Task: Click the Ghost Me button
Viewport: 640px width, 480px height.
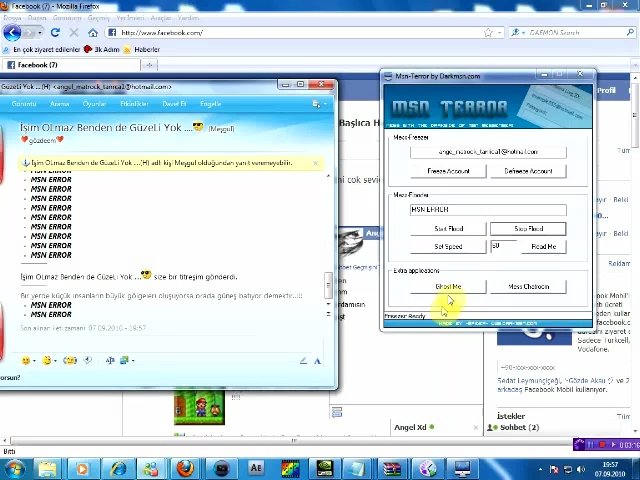Action: pyautogui.click(x=448, y=287)
